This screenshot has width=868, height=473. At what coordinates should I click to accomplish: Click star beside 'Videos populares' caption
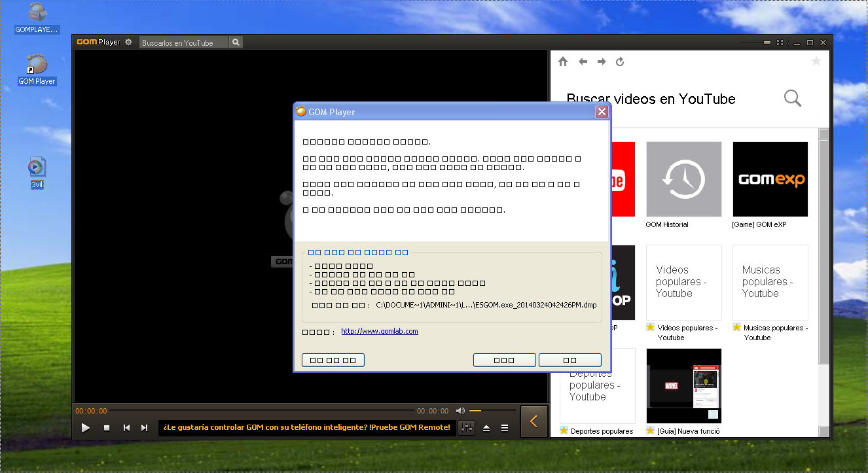pos(650,327)
